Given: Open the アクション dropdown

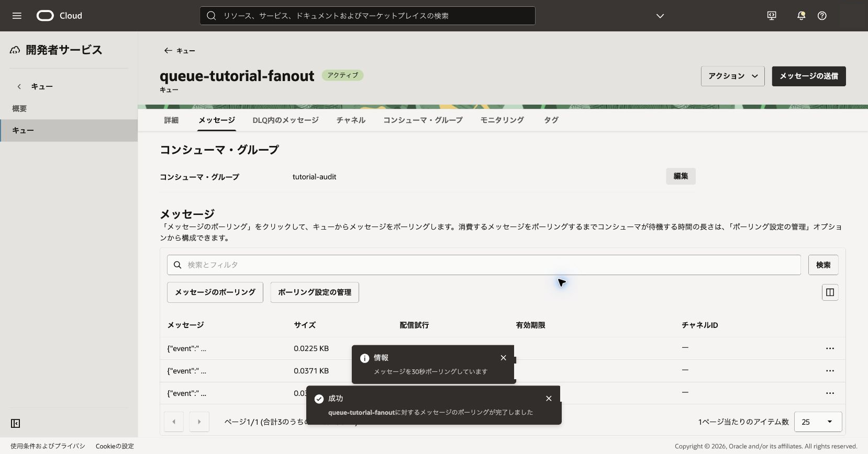Looking at the screenshot, I should click(733, 76).
